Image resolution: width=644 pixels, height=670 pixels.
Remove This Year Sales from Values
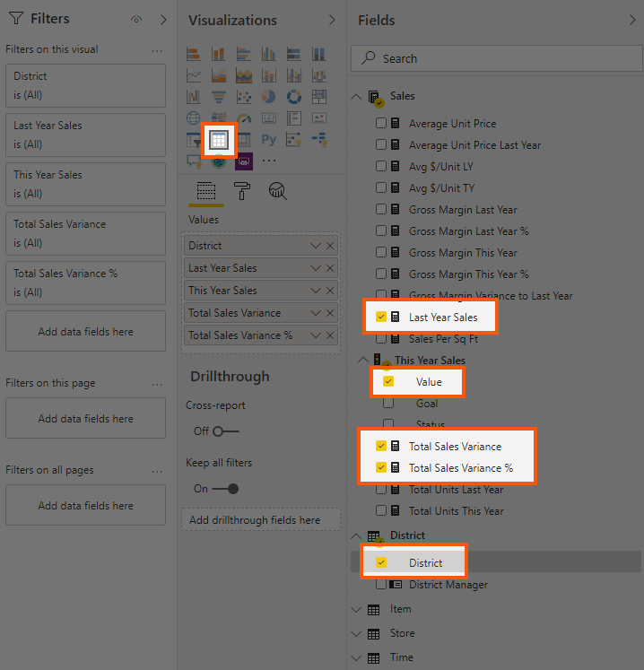click(330, 291)
